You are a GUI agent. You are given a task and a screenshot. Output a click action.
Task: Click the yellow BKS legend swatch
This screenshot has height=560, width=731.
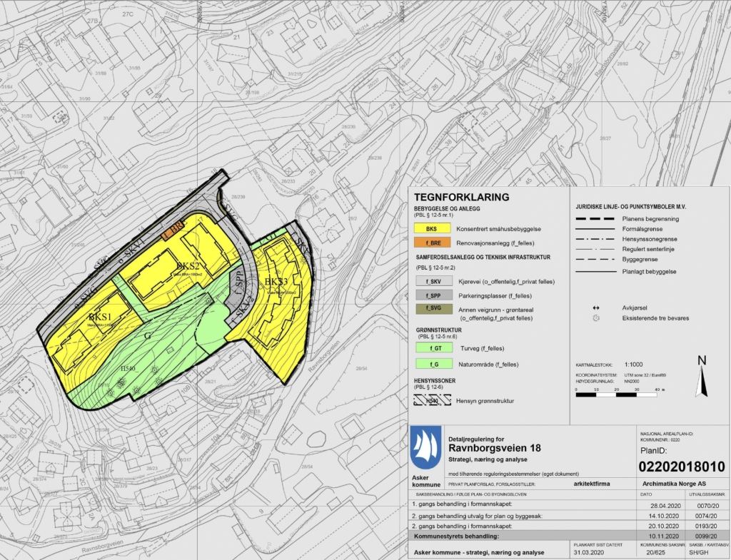pos(431,230)
